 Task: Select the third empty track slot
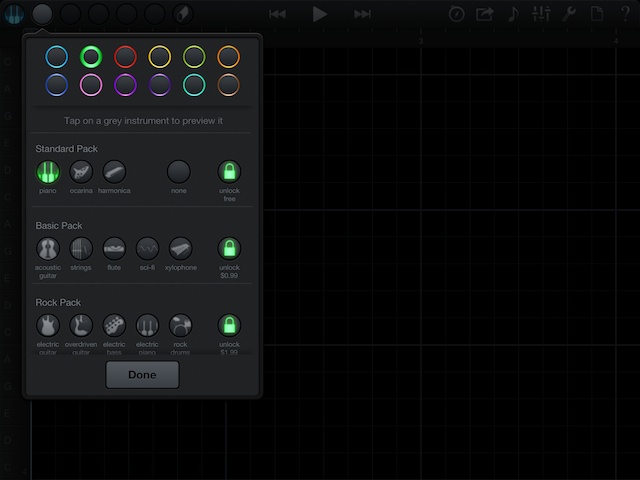coord(70,14)
